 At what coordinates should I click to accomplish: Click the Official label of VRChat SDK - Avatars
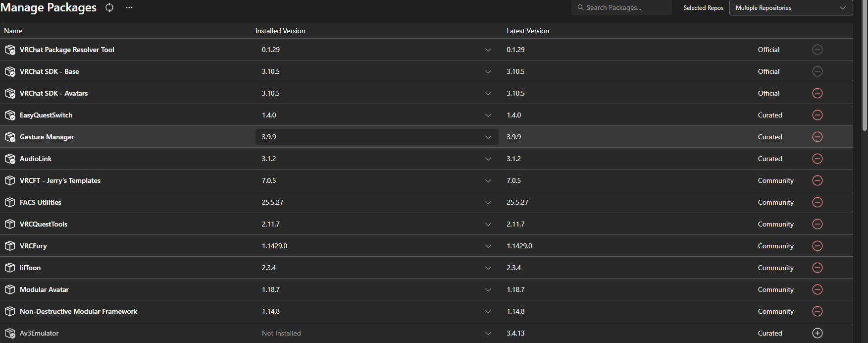click(768, 93)
